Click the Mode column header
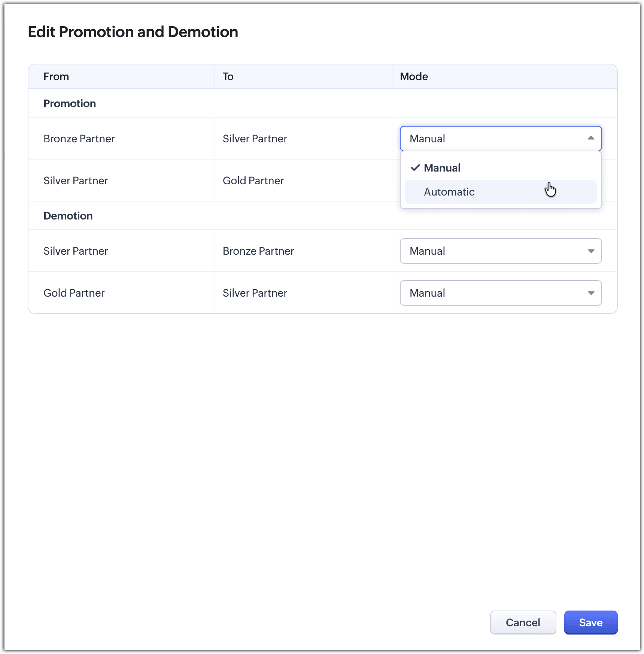This screenshot has height=654, width=644. [x=414, y=76]
